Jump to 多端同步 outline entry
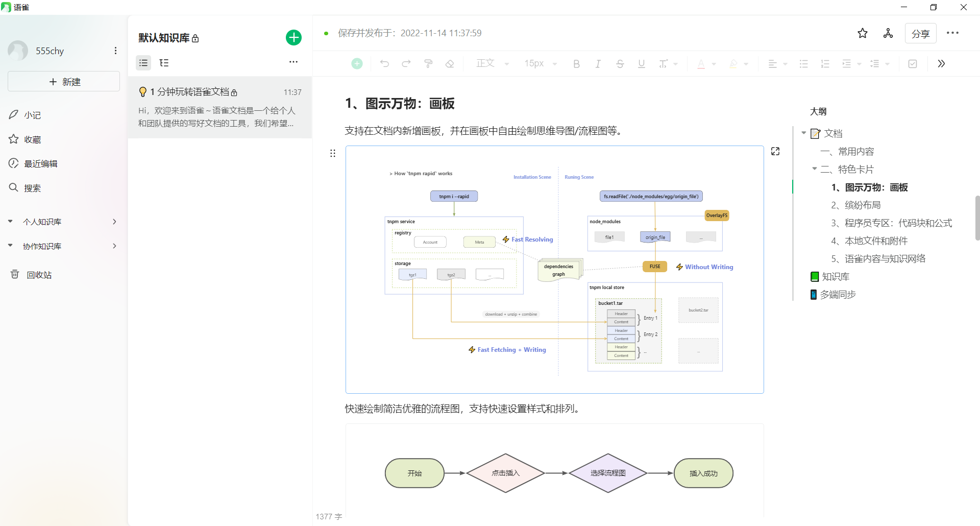The height and width of the screenshot is (526, 980). point(833,294)
